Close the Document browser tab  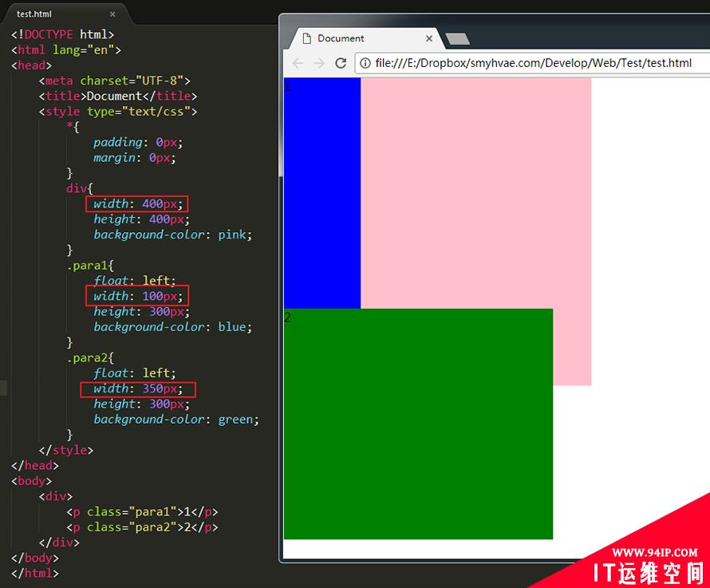[429, 38]
